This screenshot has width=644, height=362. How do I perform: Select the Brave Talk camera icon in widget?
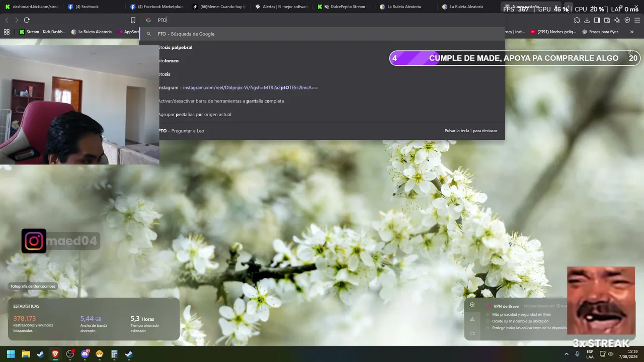[472, 333]
